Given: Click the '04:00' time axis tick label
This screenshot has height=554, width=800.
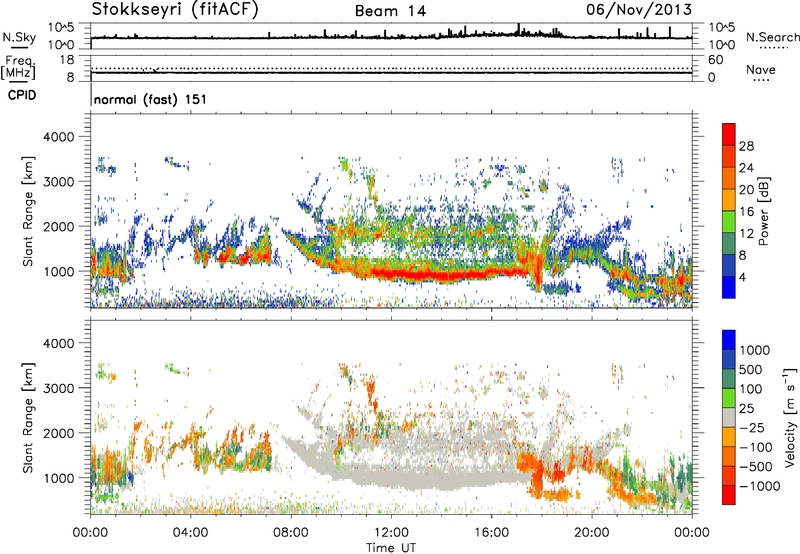Looking at the screenshot, I should pos(191,533).
